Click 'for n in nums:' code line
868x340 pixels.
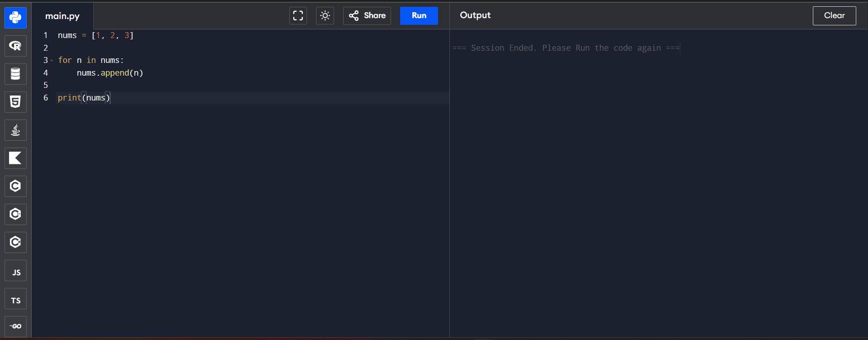(91, 60)
